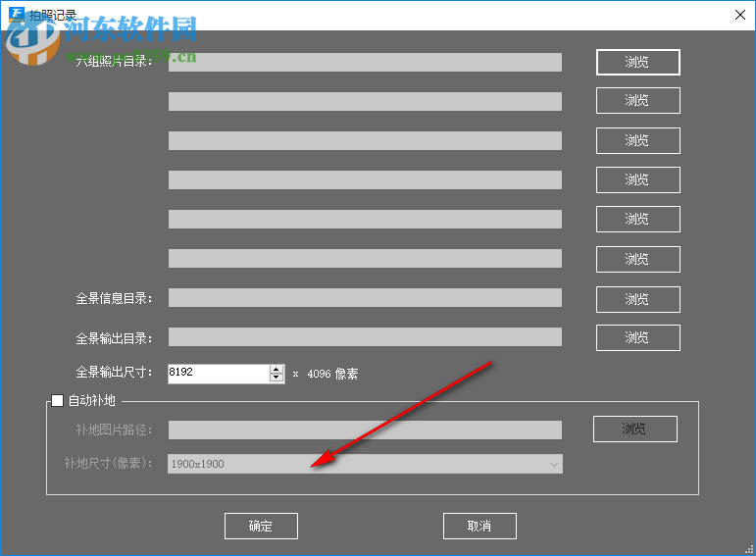The width and height of the screenshot is (756, 556).
Task: Click the sixth row 浏览 button
Action: (638, 260)
